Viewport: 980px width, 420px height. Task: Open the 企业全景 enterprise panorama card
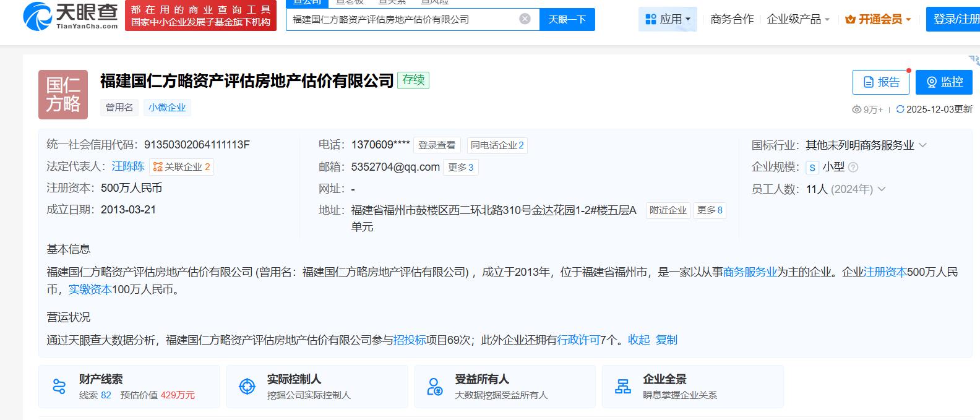(x=692, y=387)
